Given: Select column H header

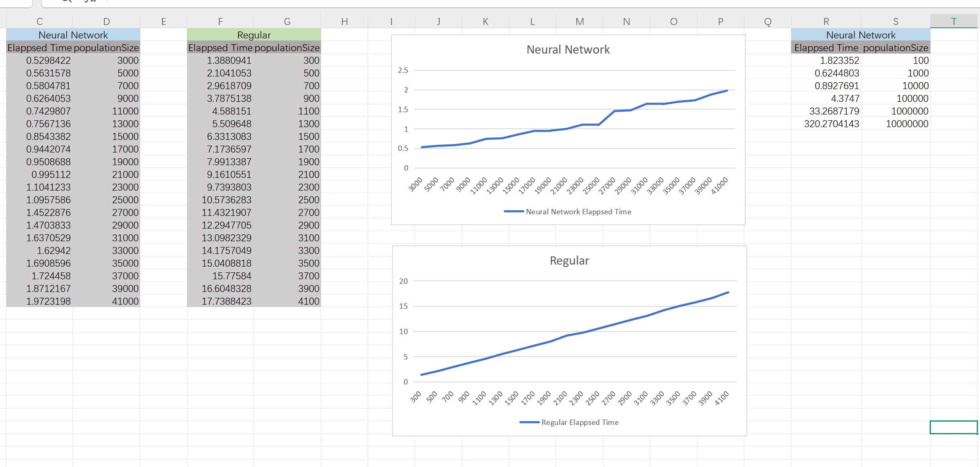Looking at the screenshot, I should (344, 22).
